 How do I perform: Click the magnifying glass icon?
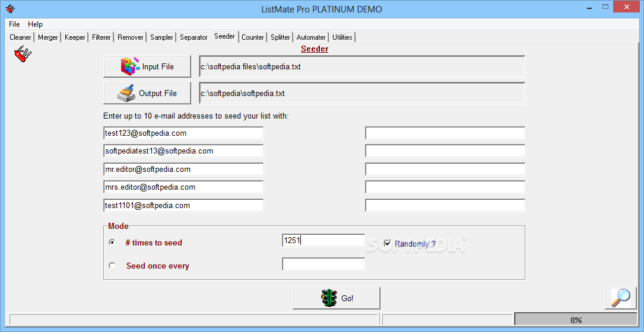click(x=620, y=298)
